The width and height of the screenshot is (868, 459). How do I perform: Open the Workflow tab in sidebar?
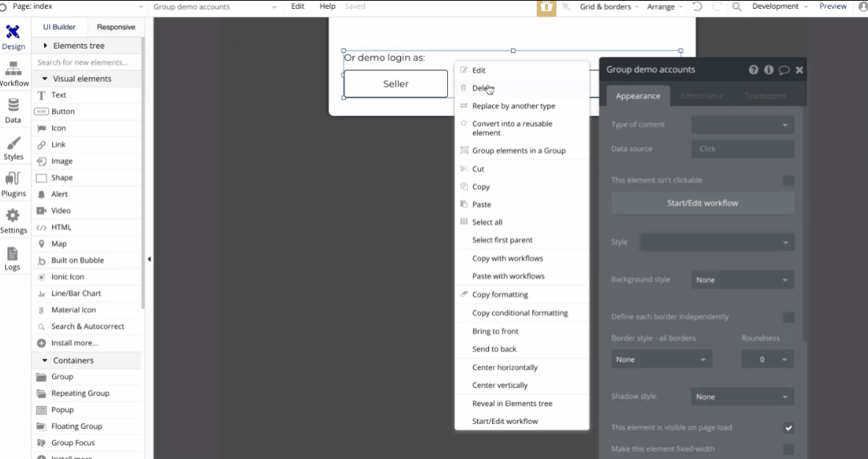pos(13,74)
